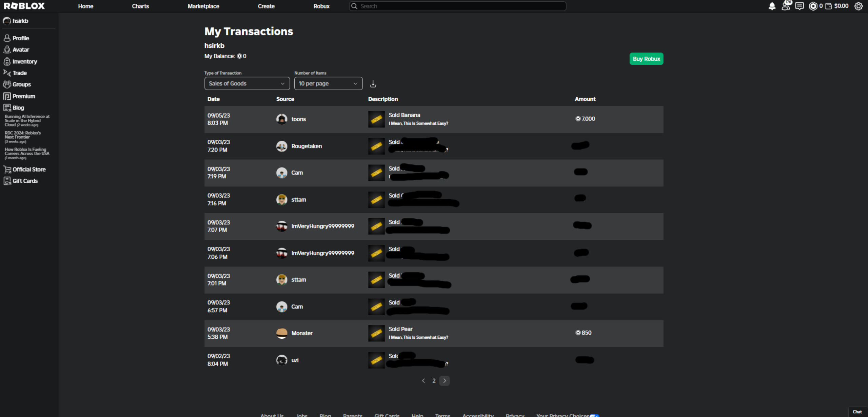This screenshot has width=868, height=417.
Task: Open Trade from the sidebar
Action: [15, 73]
